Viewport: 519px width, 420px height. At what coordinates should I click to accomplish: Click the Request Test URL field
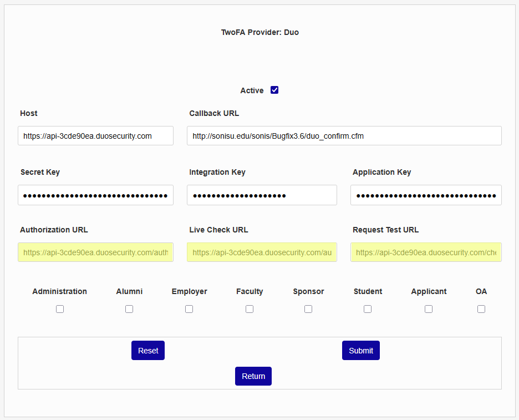point(426,252)
